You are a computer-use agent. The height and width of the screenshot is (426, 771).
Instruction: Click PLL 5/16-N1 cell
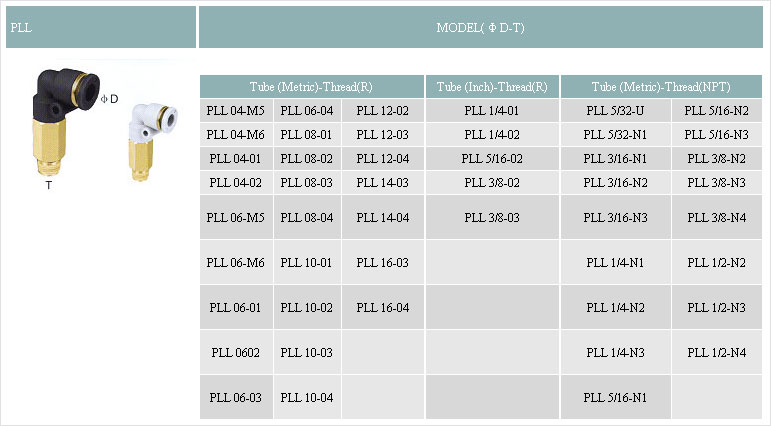click(615, 397)
